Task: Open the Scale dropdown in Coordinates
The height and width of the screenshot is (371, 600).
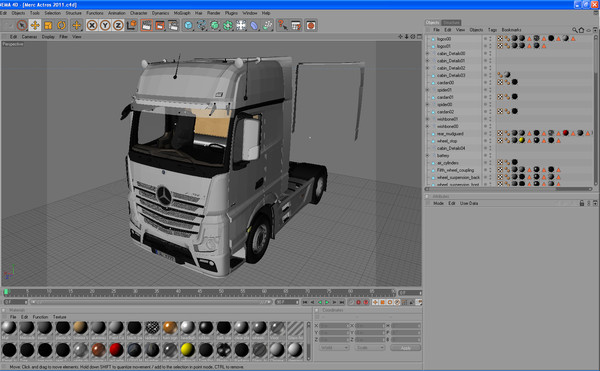Action: point(370,348)
